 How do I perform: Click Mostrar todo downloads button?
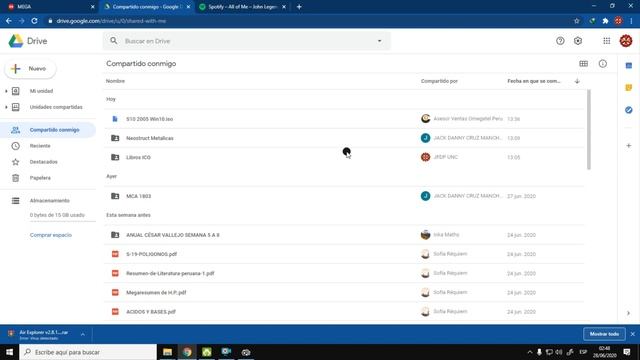[604, 334]
